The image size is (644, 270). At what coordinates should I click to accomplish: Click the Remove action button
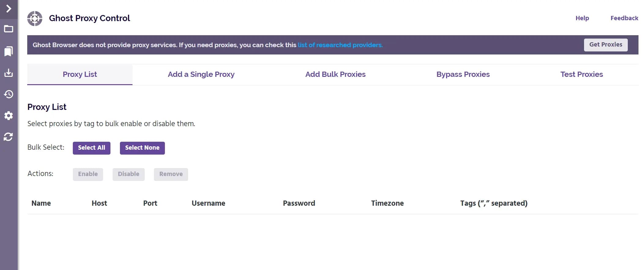(x=171, y=174)
